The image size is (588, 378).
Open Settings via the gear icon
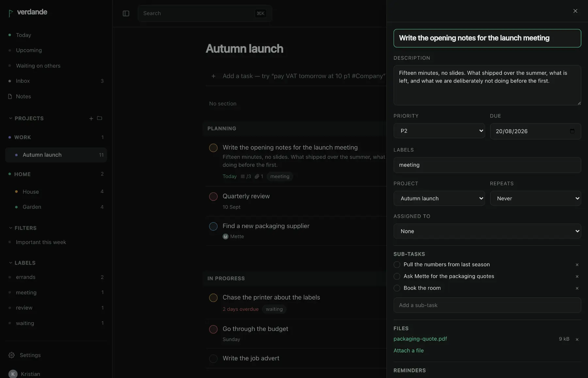11,355
